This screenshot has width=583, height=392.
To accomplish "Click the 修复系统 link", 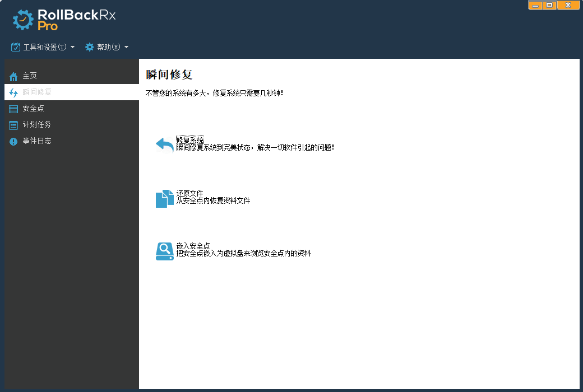I will pos(190,139).
